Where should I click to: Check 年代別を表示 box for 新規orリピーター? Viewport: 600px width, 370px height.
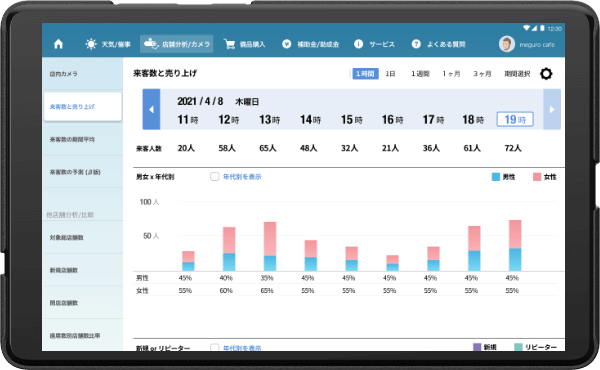[x=215, y=347]
